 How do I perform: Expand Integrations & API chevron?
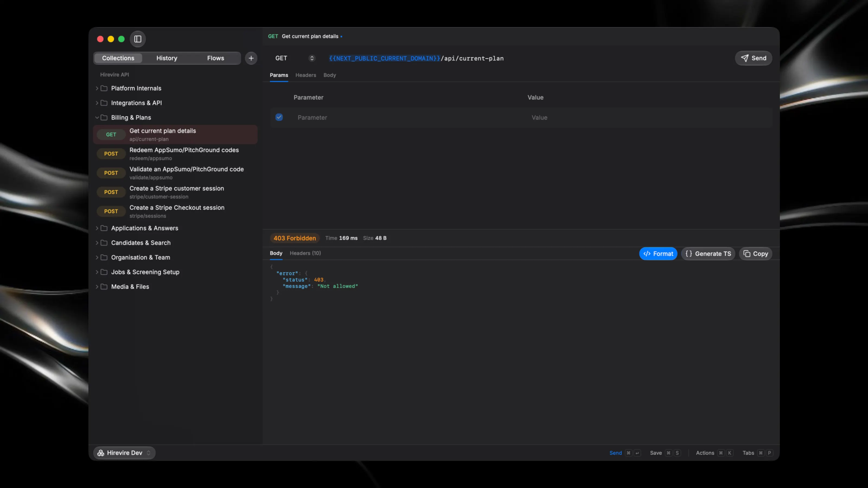coord(97,103)
